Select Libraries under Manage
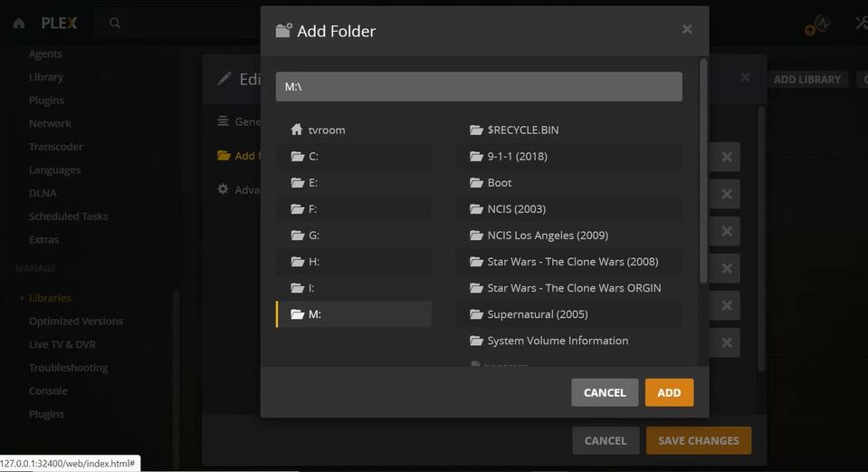 coord(50,298)
